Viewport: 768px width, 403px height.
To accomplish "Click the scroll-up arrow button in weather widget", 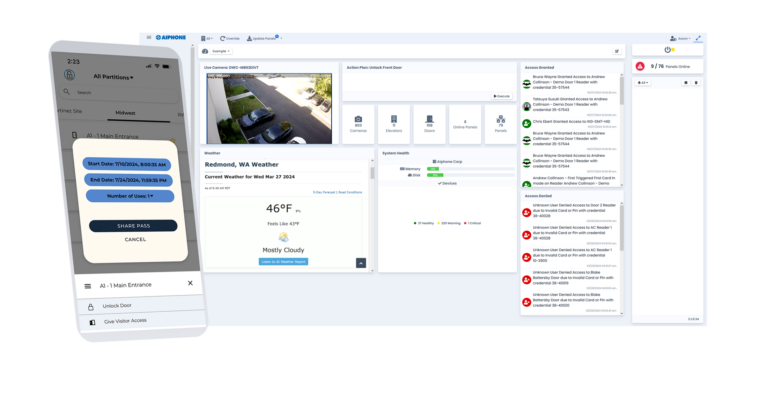I will tap(360, 263).
